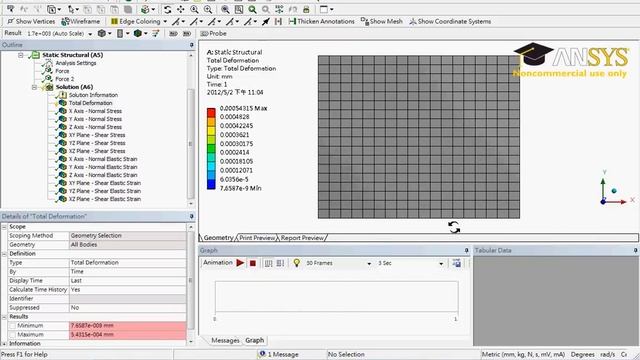This screenshot has height=360, width=640.
Task: Click the green magnifier toolbar icon
Action: 253,9
